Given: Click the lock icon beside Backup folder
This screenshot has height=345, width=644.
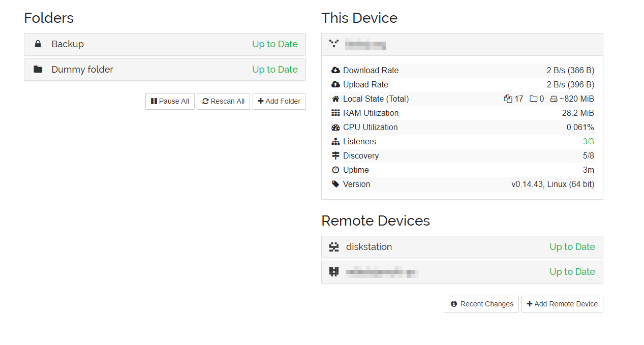Looking at the screenshot, I should 38,44.
